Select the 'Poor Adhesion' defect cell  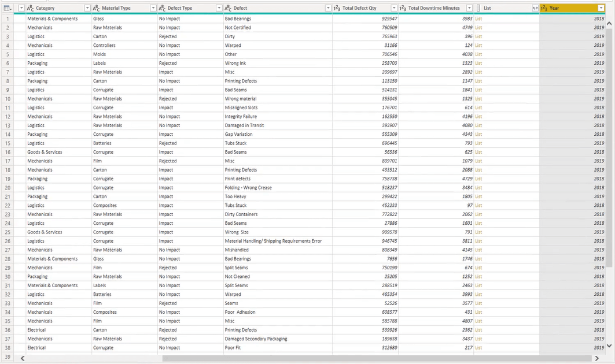tap(278, 312)
